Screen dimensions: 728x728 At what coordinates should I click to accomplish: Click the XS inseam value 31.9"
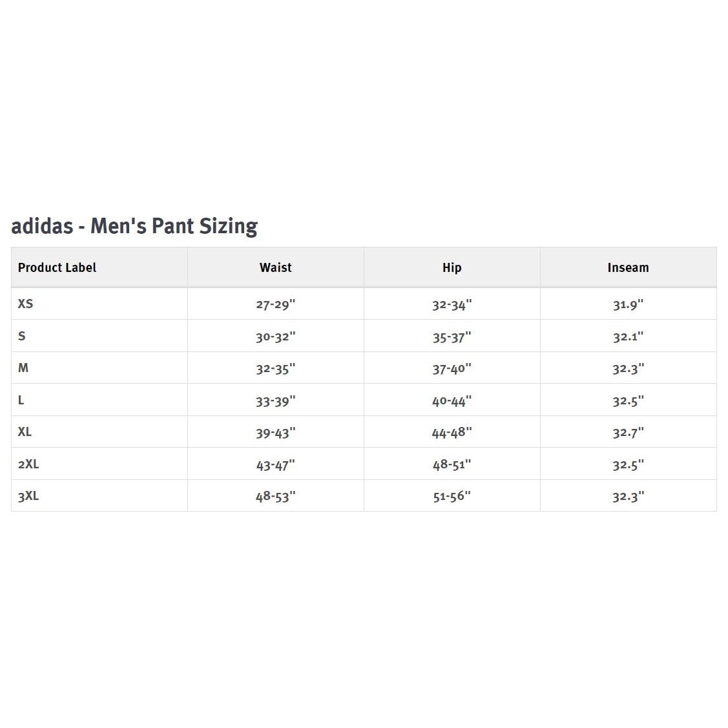(628, 304)
